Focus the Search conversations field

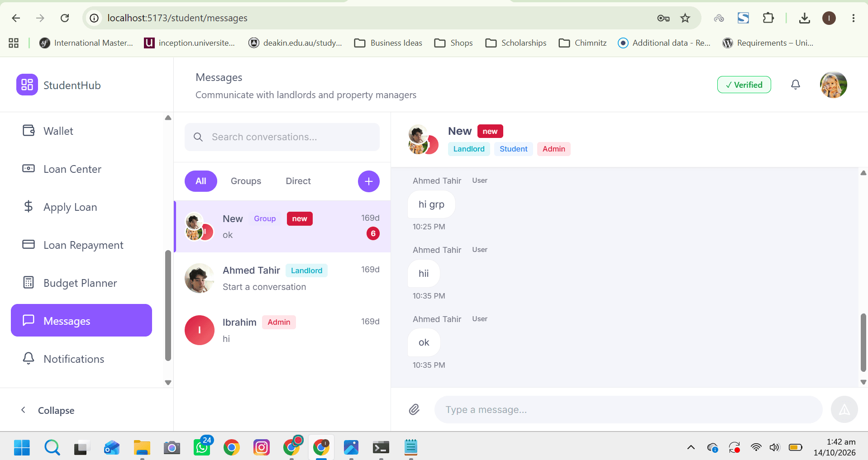282,137
